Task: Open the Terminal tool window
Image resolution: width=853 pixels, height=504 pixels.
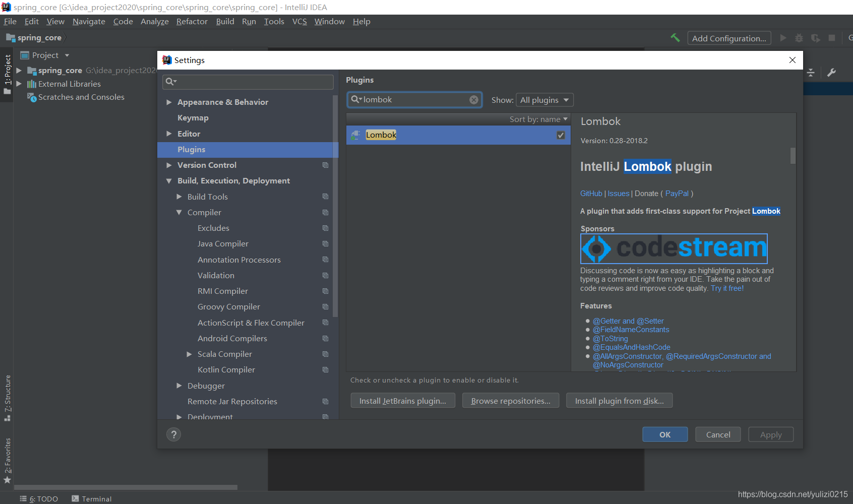Action: click(x=92, y=498)
